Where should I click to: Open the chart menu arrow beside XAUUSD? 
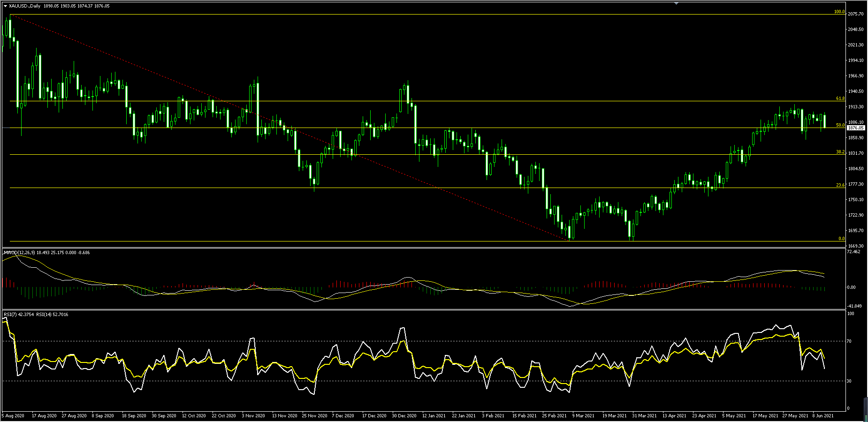pos(5,6)
